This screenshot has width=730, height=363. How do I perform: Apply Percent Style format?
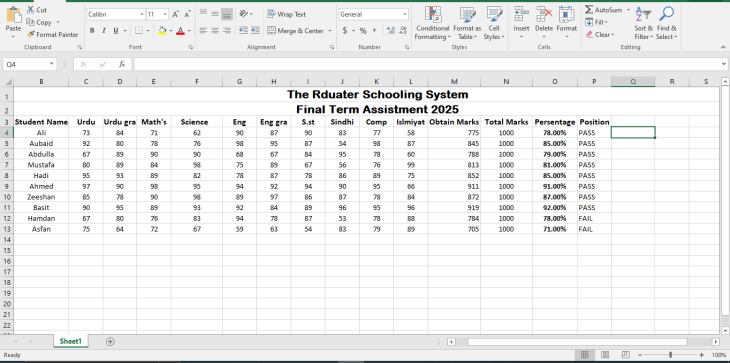point(363,31)
